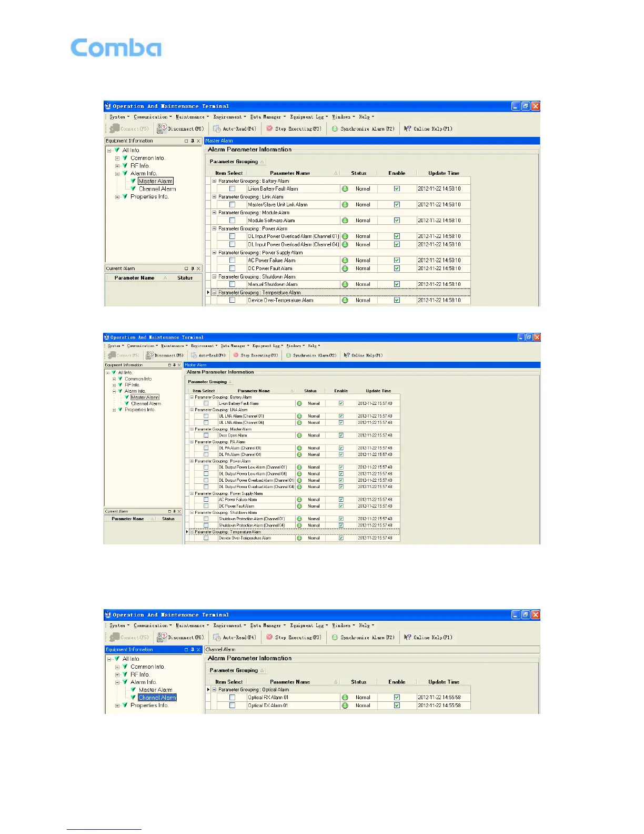The width and height of the screenshot is (644, 834).
Task: Collapse the Parameter Grouping: LNA Alarm group
Action: [x=192, y=410]
